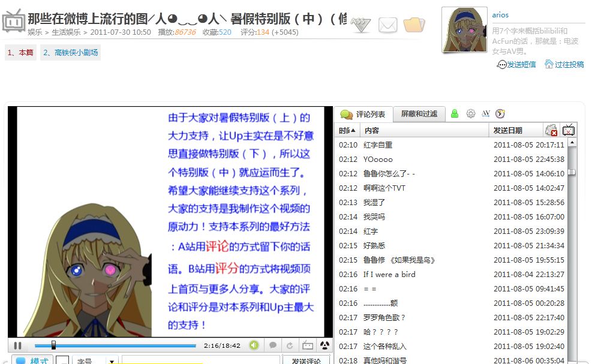Select part 2 高铁侠小剧场
Image resolution: width=607 pixels, height=364 pixels.
click(x=70, y=53)
